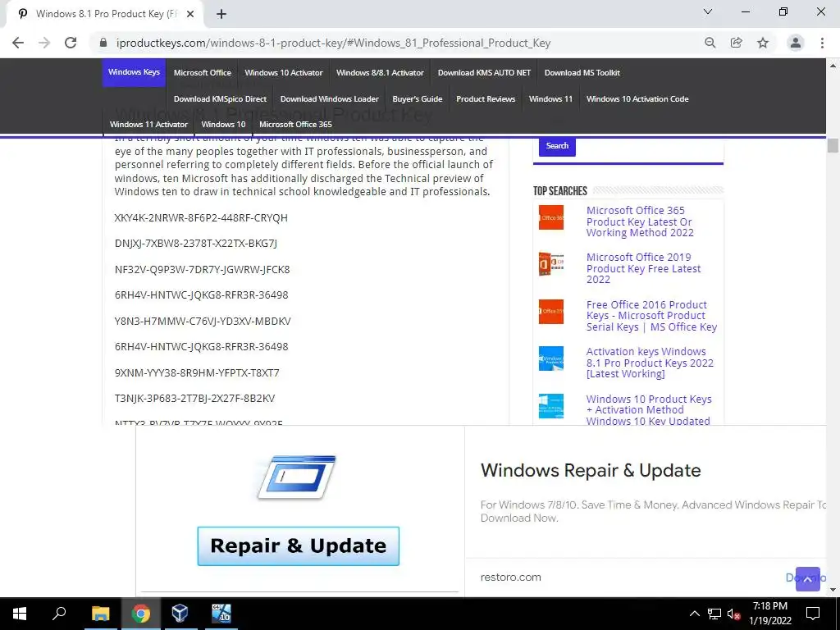
Task: Open Download KMS AUTO NET menu item
Action: (484, 72)
